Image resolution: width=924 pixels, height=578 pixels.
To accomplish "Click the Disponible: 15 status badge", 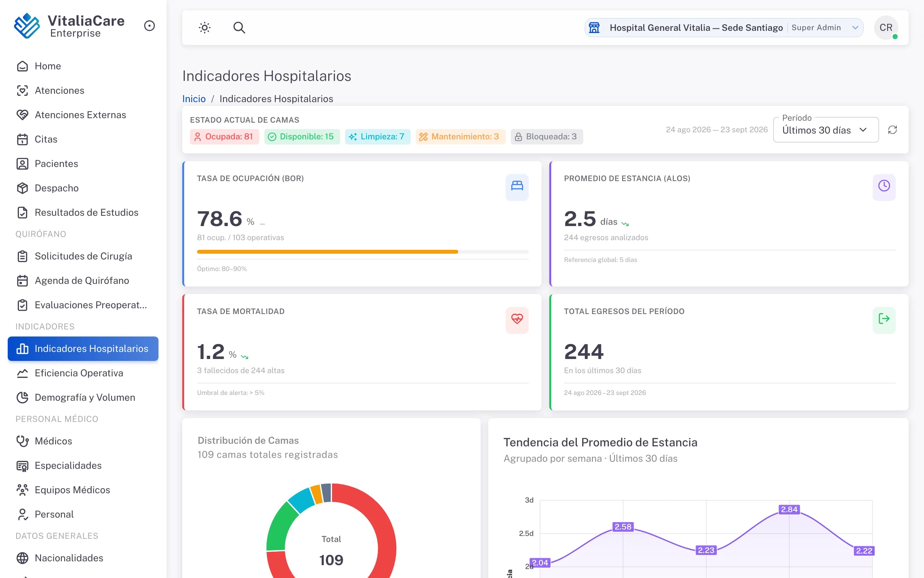I will (x=302, y=136).
